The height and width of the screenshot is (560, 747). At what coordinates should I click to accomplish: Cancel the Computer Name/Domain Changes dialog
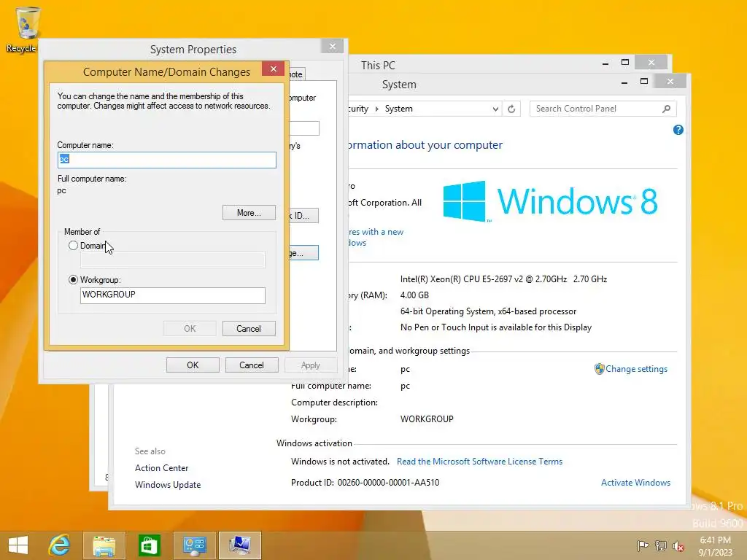coord(249,329)
